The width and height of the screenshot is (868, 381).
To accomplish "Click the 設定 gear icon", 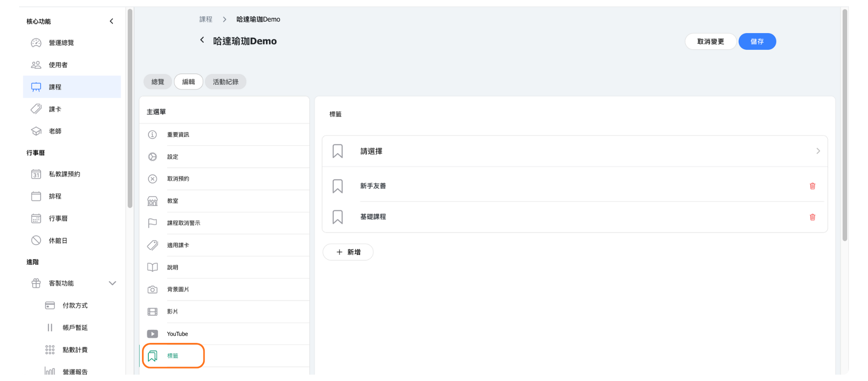I will [153, 157].
